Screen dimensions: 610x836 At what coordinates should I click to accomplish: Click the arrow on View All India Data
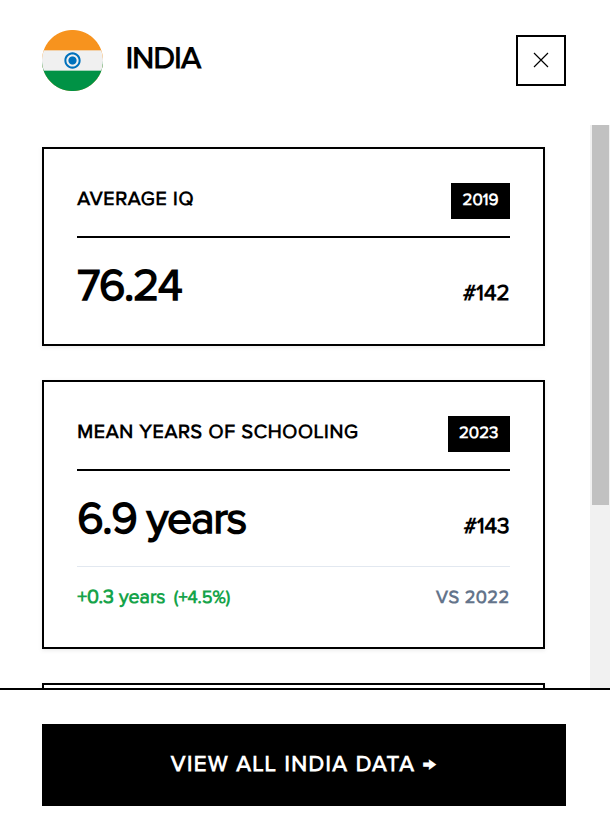click(x=430, y=765)
